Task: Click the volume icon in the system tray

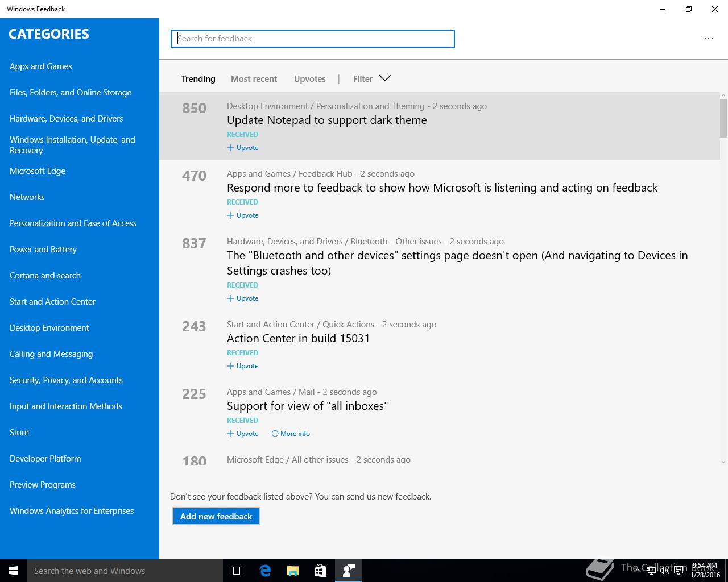Action: pos(664,571)
